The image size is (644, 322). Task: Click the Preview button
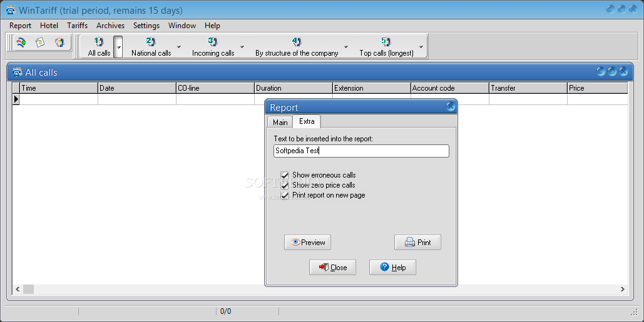[x=308, y=243]
